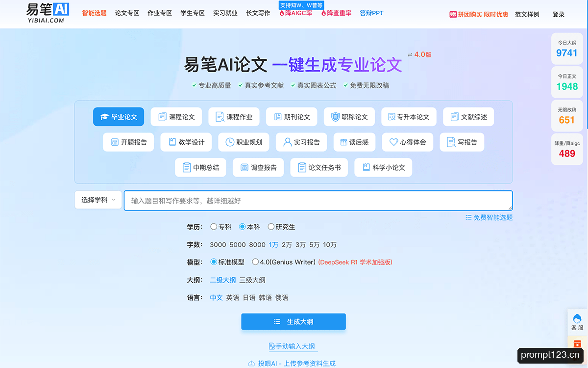
Task: Set the word count to 10万
Action: pyautogui.click(x=330, y=245)
